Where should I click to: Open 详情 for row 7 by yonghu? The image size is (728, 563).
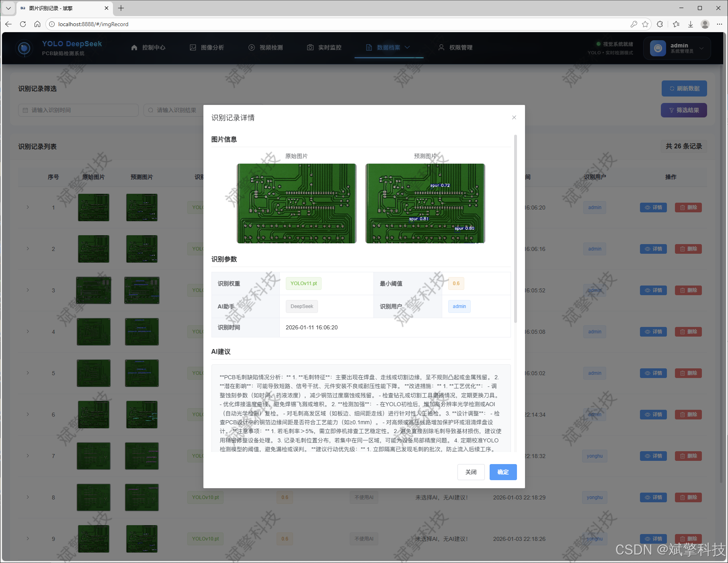[x=653, y=456]
